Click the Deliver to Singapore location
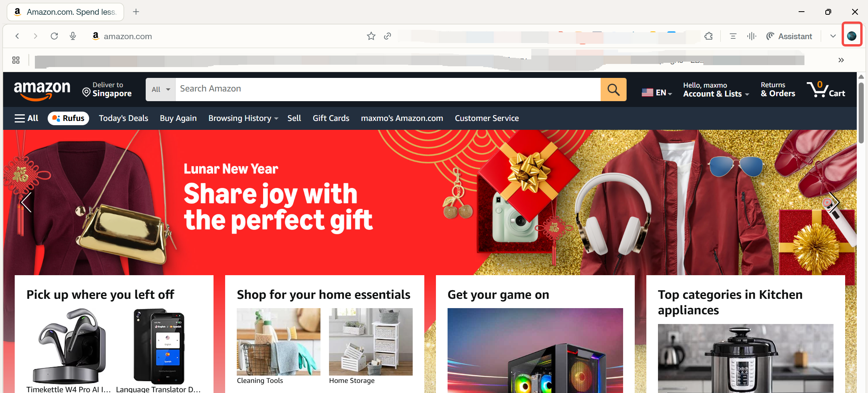Viewport: 868px width, 393px height. [x=107, y=90]
